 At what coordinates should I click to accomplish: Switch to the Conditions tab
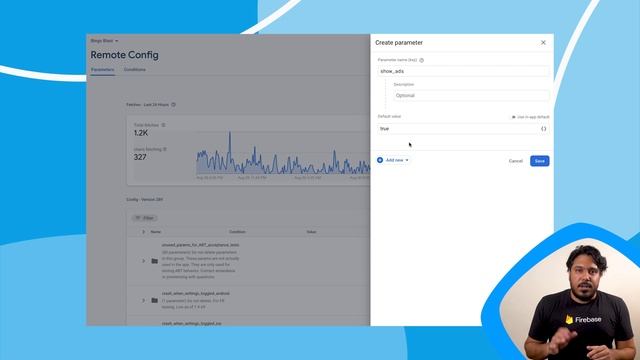[x=135, y=70]
